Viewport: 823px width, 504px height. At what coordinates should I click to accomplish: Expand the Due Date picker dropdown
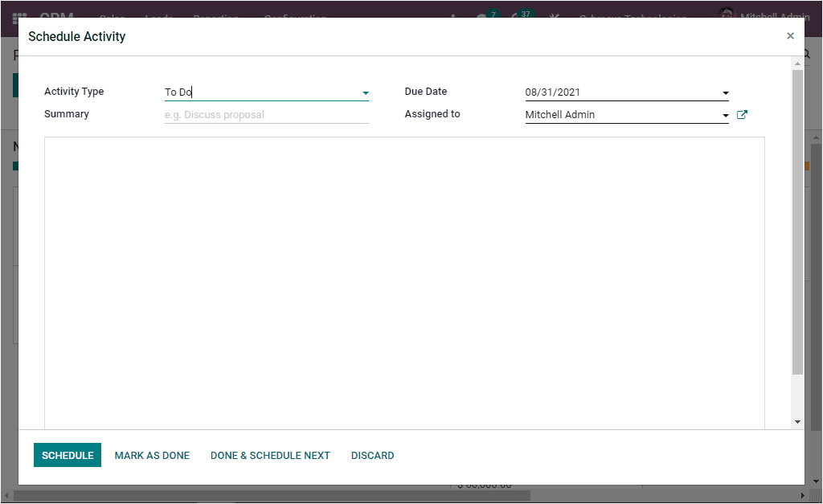pyautogui.click(x=725, y=92)
